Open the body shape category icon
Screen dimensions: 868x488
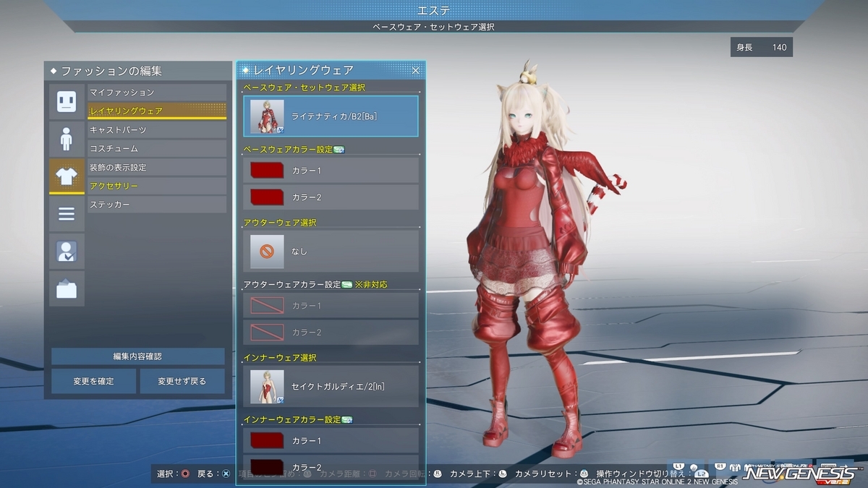(67, 139)
